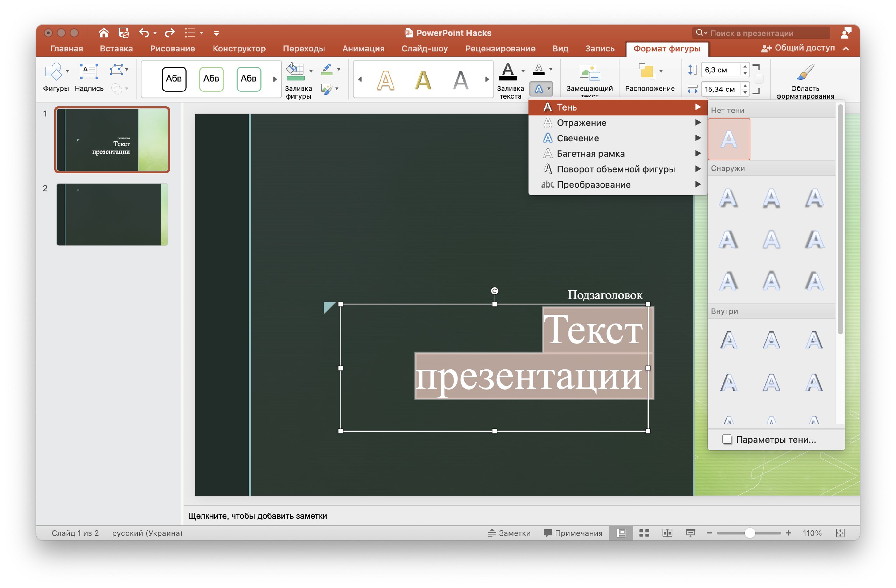
Task: Select first outer shadow preset under Снаружи
Action: tap(729, 198)
